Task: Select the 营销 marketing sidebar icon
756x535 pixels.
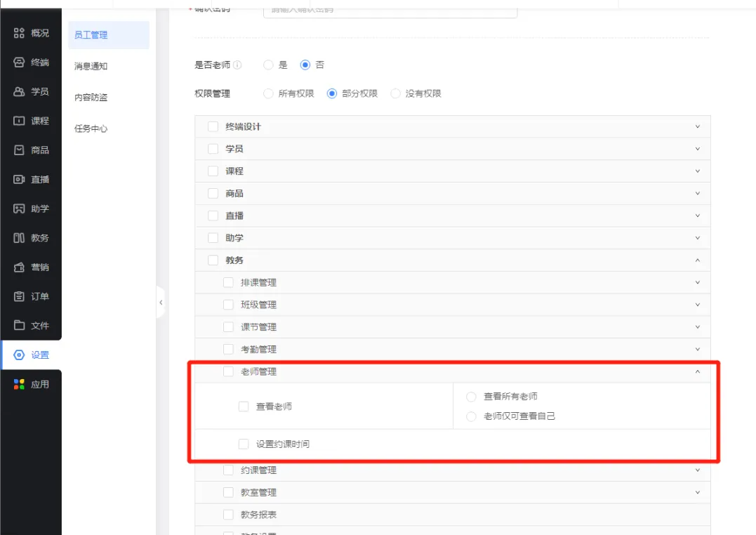Action: (19, 267)
